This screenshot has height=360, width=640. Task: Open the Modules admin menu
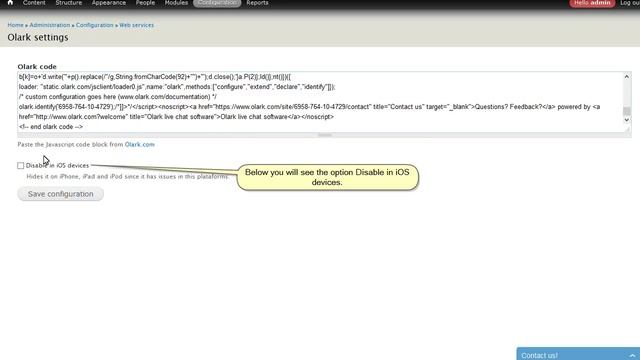click(x=176, y=3)
